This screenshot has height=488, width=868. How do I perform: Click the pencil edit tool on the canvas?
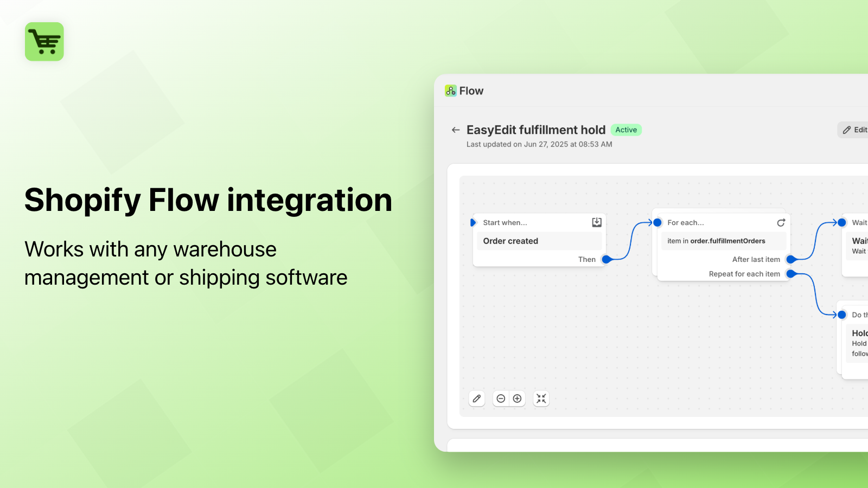pyautogui.click(x=477, y=399)
